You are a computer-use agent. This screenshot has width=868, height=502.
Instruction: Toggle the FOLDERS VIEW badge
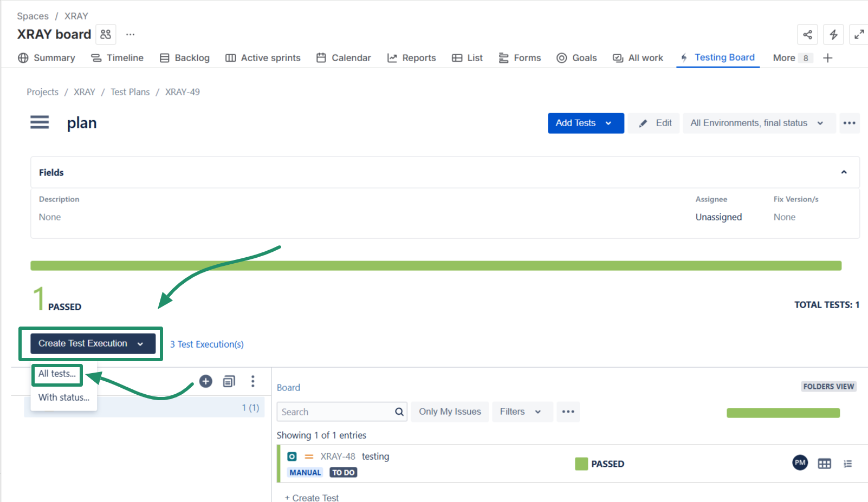[828, 387]
